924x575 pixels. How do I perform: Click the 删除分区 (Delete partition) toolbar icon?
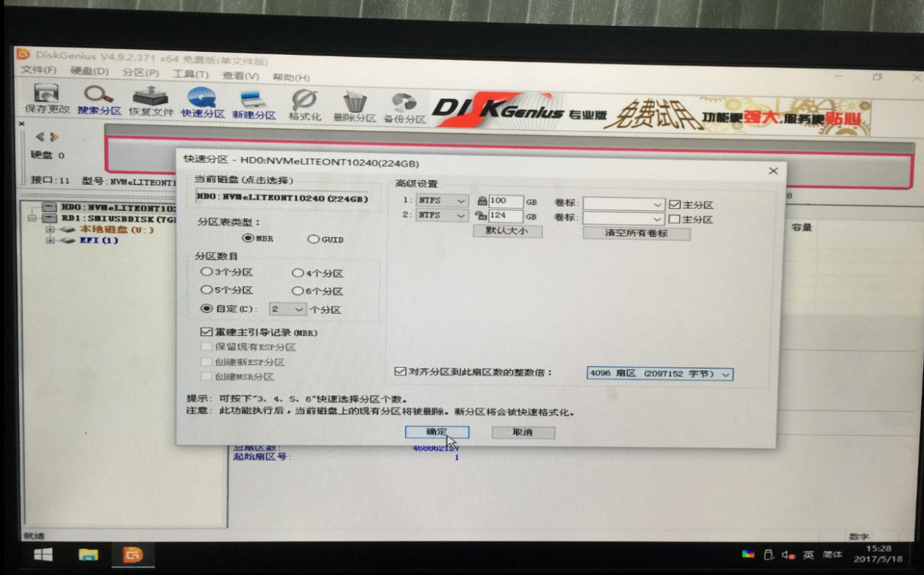click(354, 107)
